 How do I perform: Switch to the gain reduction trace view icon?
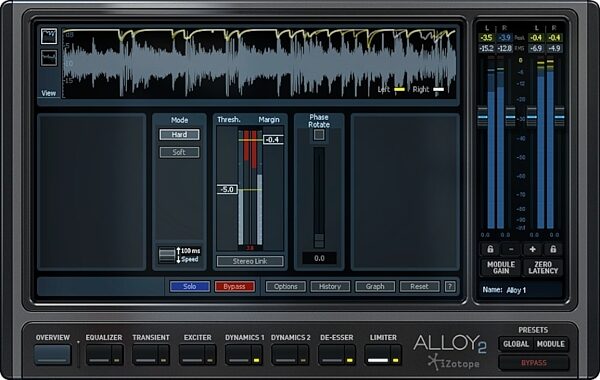49,36
